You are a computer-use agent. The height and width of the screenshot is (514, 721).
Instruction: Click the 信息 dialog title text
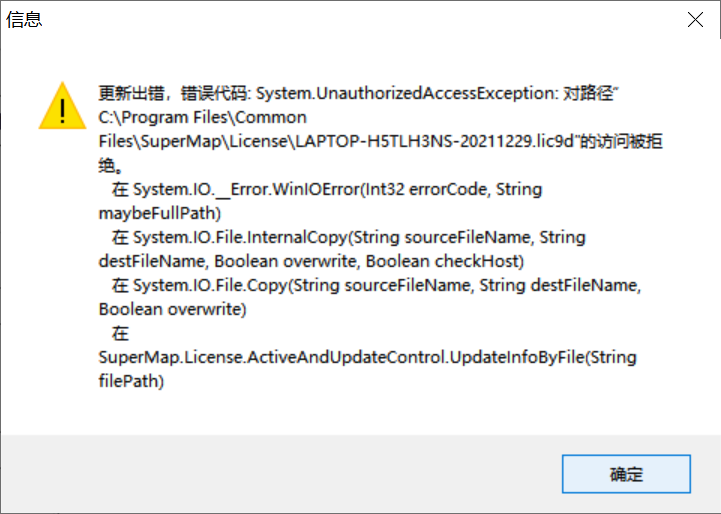point(24,20)
